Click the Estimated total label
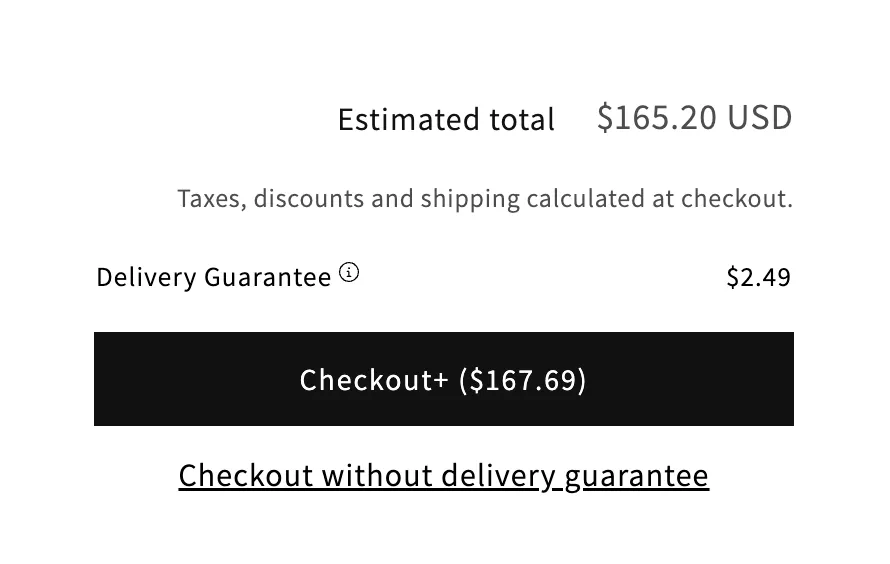 [446, 120]
